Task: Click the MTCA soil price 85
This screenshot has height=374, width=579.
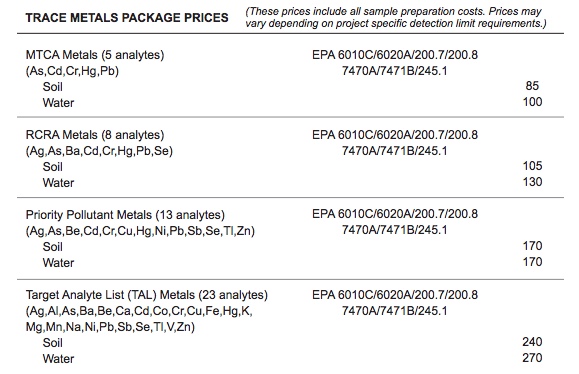Action: tap(532, 86)
